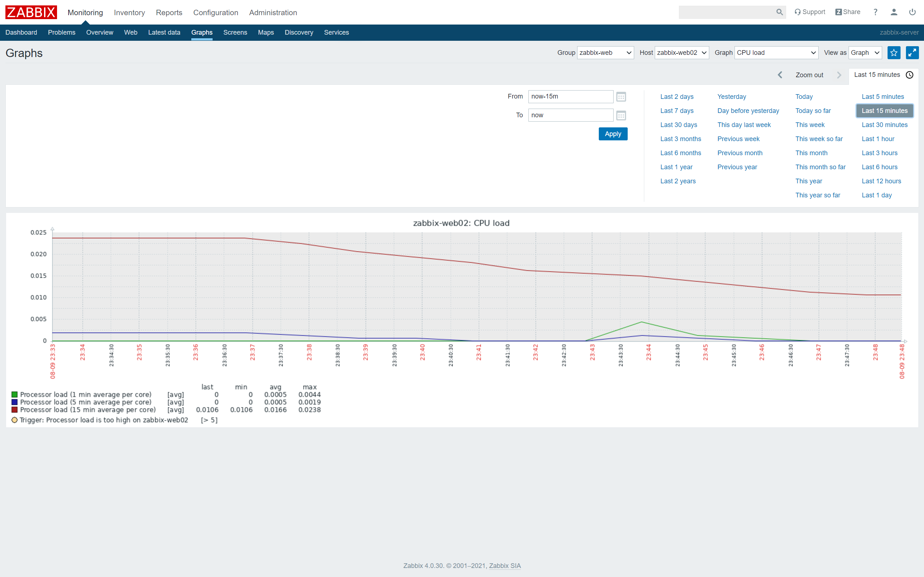This screenshot has height=577, width=924.
Task: Open the Configuration menu
Action: point(215,13)
